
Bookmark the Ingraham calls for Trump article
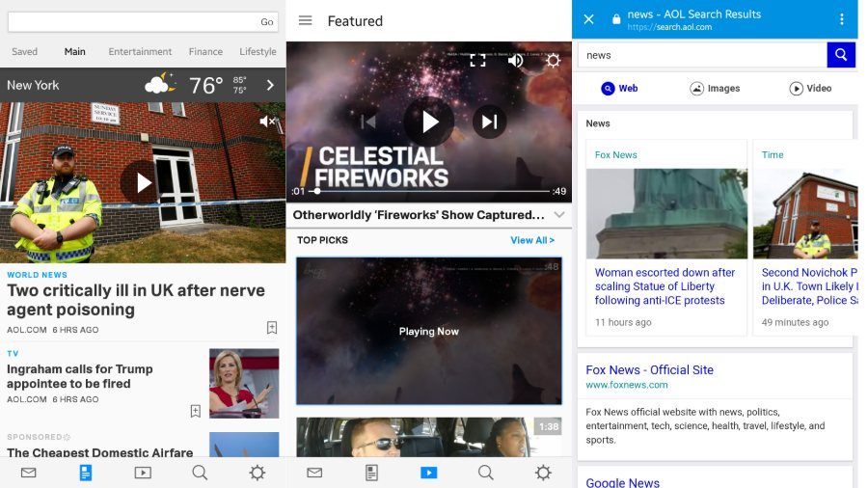(196, 411)
